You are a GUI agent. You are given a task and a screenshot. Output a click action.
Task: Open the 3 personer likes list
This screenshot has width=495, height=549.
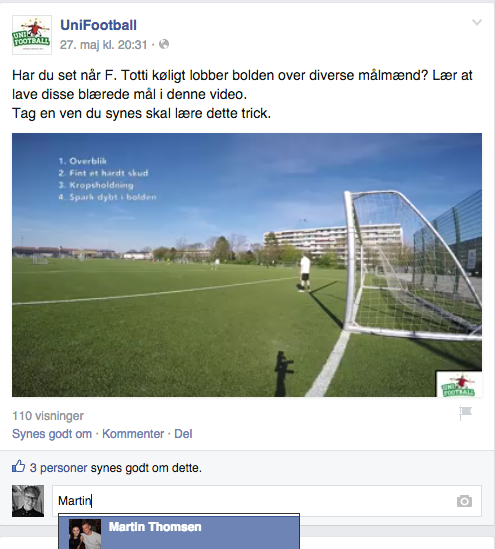point(58,468)
